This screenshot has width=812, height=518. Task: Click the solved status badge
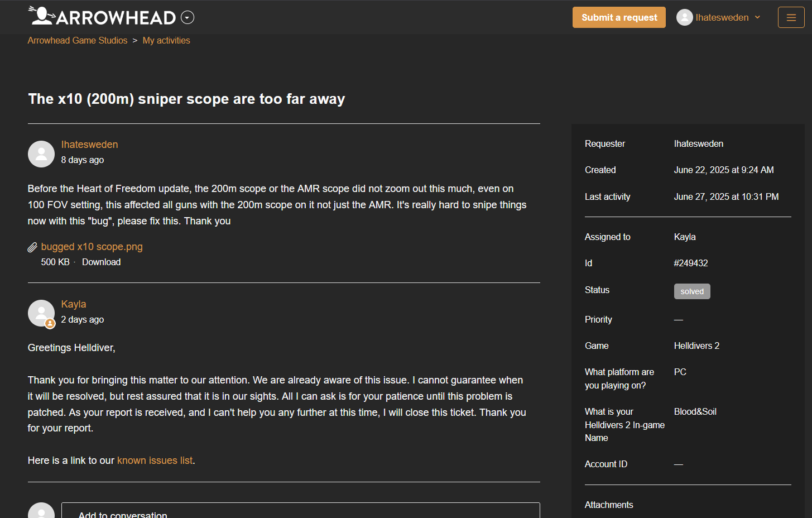[x=692, y=291]
